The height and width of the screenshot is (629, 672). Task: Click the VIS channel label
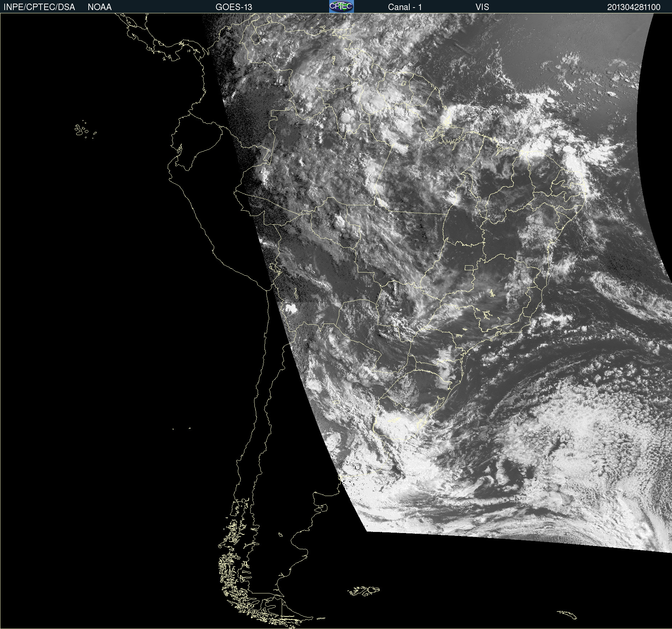(482, 7)
